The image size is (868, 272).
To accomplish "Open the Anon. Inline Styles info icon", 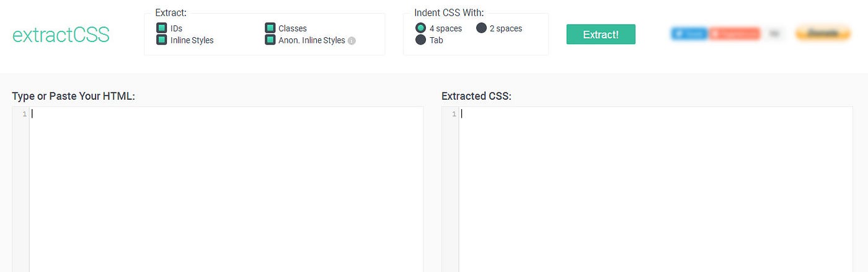I will click(x=352, y=41).
